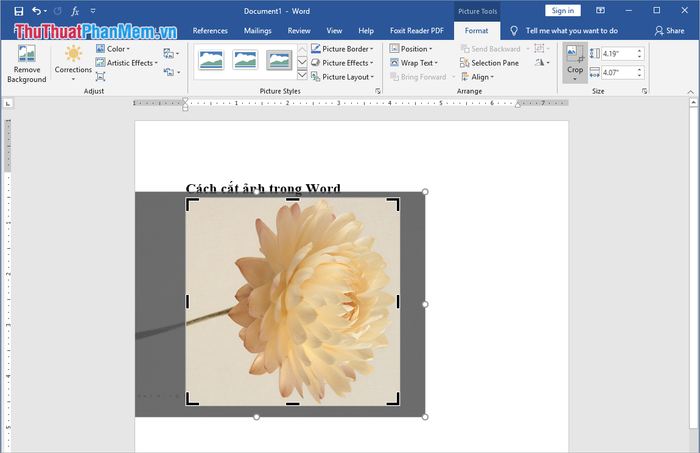Screen dimensions: 700x453
Task: Click Send Backward button
Action: pos(491,49)
